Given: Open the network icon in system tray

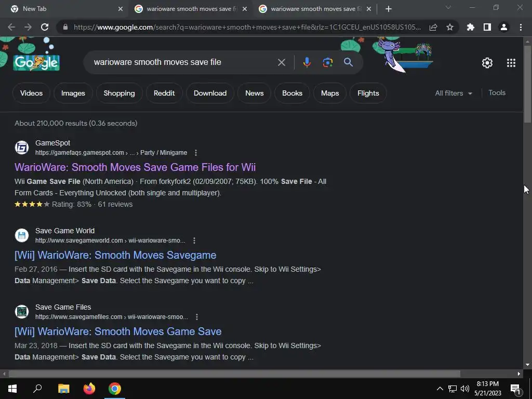Looking at the screenshot, I should [x=453, y=389].
